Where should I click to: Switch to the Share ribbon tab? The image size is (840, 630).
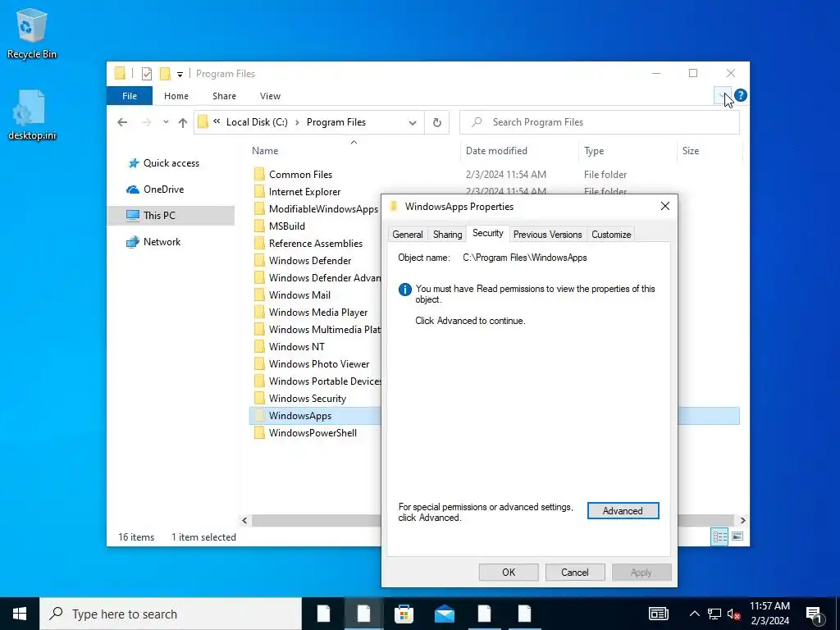click(x=224, y=96)
